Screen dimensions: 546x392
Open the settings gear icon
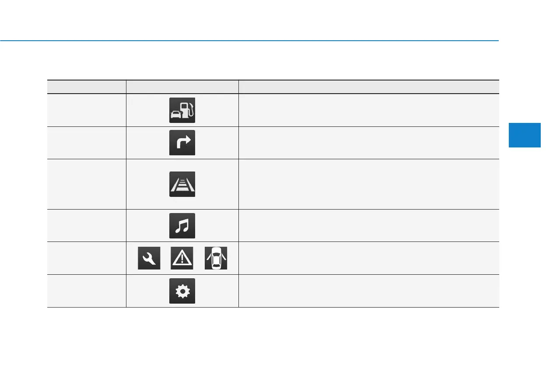182,291
